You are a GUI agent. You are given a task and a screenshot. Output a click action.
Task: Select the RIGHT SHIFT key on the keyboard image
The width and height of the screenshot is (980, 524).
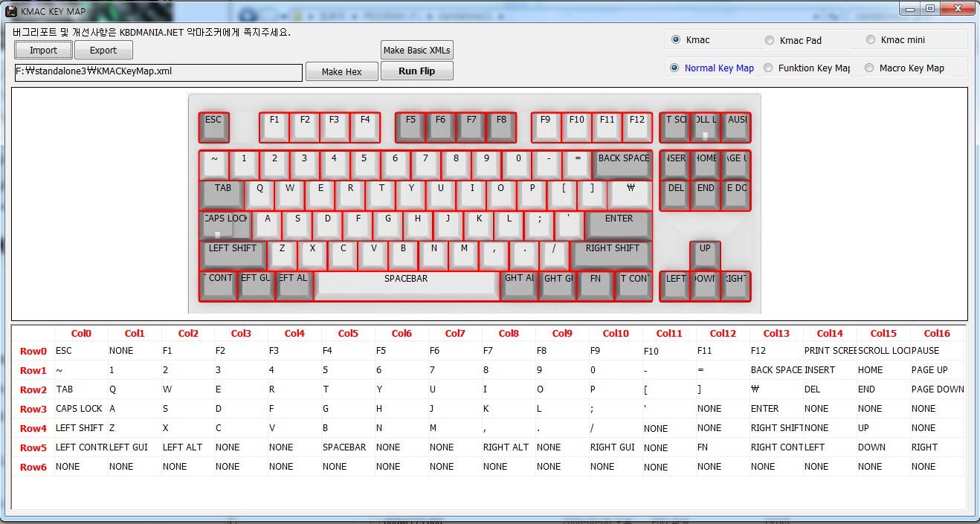[x=612, y=255]
